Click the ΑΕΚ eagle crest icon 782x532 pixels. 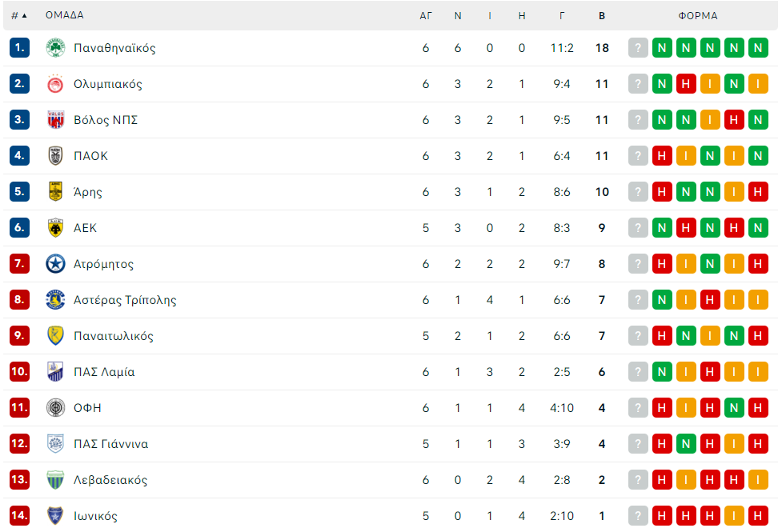coord(55,228)
